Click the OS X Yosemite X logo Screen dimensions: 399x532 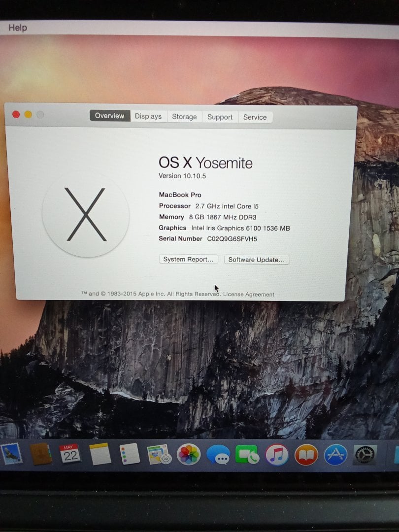pyautogui.click(x=86, y=214)
